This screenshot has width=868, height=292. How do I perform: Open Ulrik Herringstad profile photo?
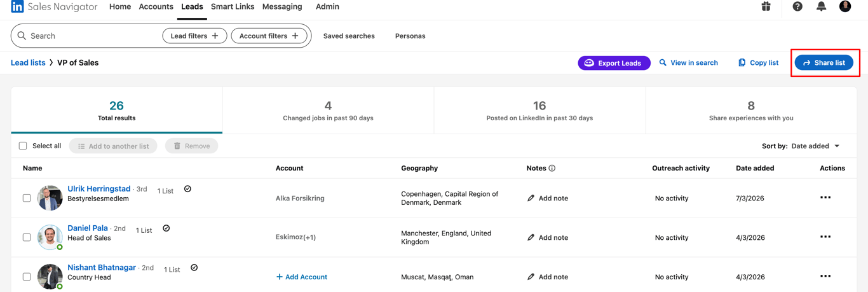pos(50,198)
